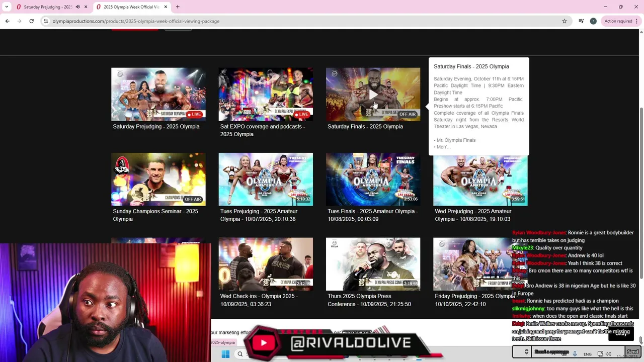
Task: Click the Thurs Press Conference 10/09/2025 title
Action: [369, 300]
